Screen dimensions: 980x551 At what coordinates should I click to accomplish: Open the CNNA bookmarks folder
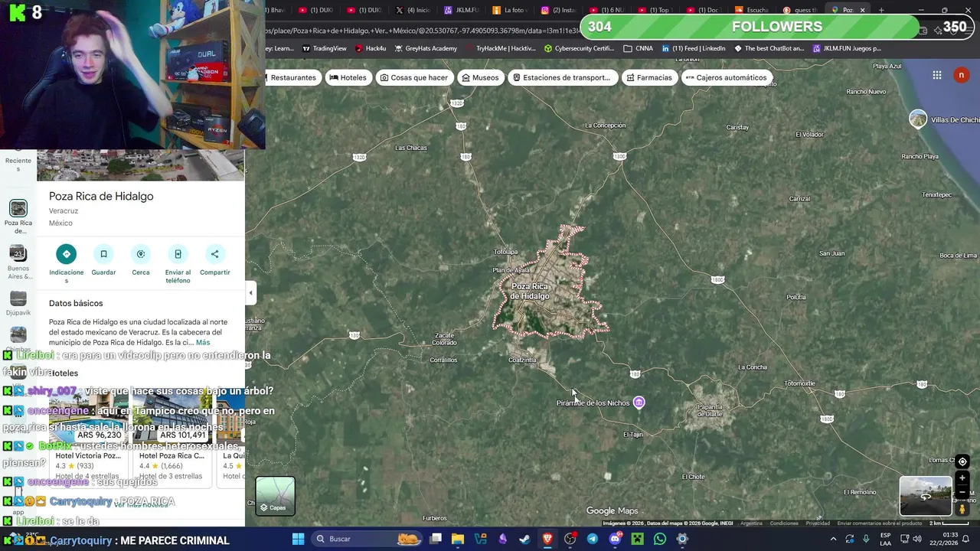(639, 48)
